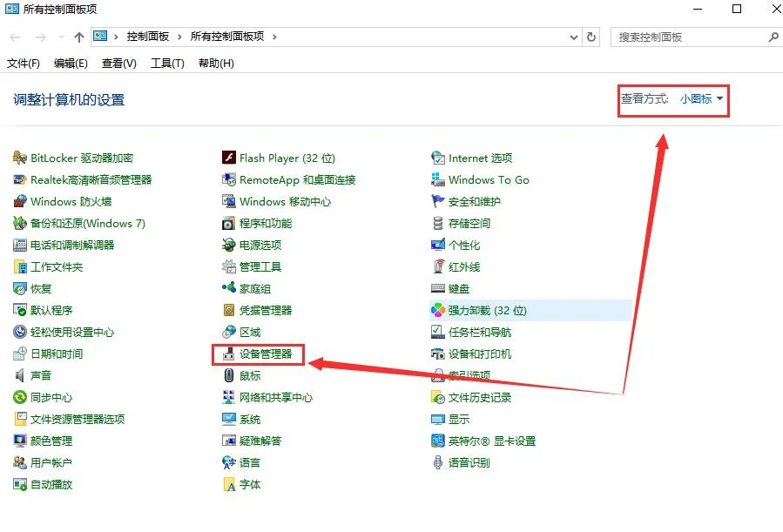Expand the chevron after 所有控制面板项 in breadcrumb
This screenshot has height=532, width=783.
(273, 37)
